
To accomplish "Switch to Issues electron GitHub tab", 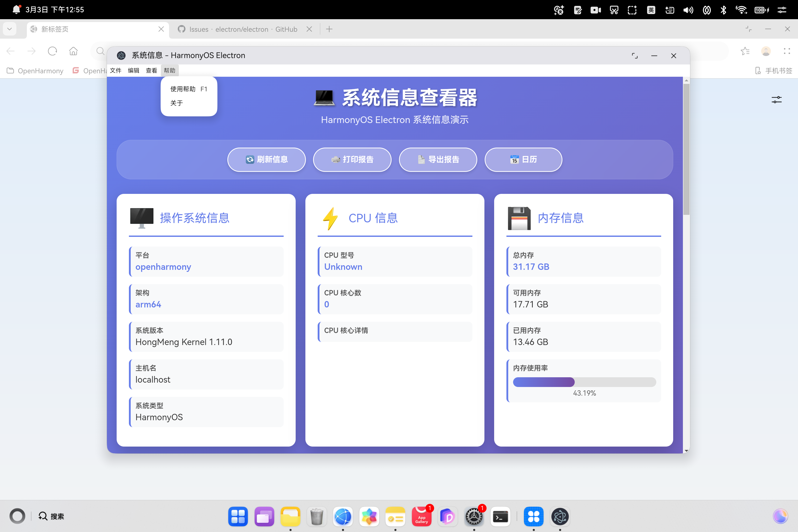I will (x=243, y=29).
